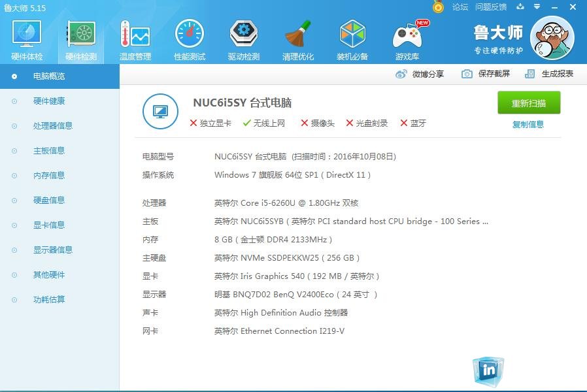Click the 8 GB 金士顿 DDR4 memory value
The width and height of the screenshot is (587, 392).
pyautogui.click(x=273, y=240)
